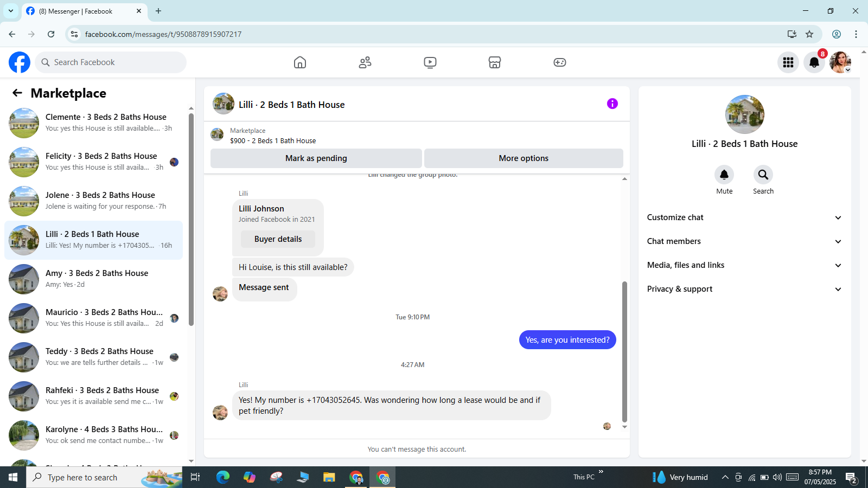The height and width of the screenshot is (488, 868).
Task: Open the Marketplace storefront icon
Action: (495, 62)
